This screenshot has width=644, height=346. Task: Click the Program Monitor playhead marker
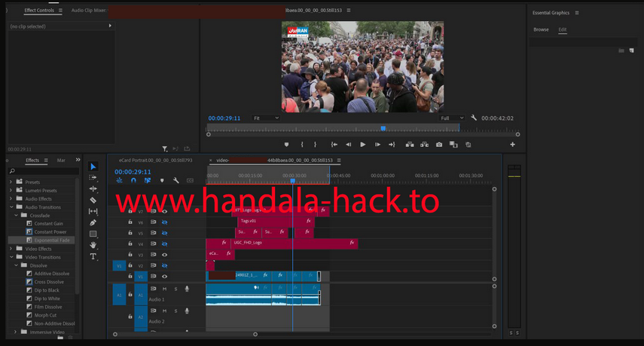click(x=383, y=129)
